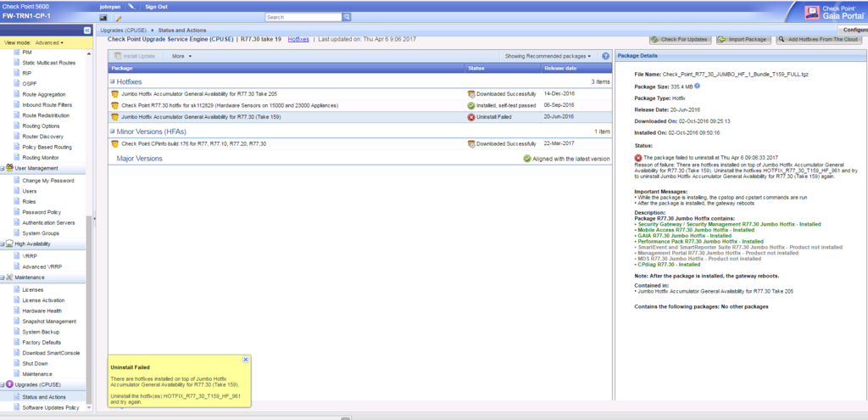
Task: Click the sidebar vertical scrollbar
Action: click(x=88, y=311)
